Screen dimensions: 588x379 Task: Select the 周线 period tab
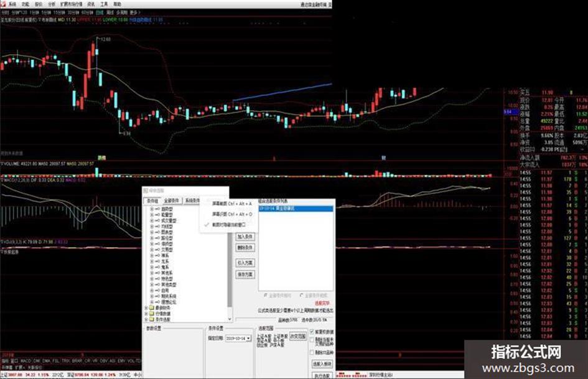click(x=110, y=12)
